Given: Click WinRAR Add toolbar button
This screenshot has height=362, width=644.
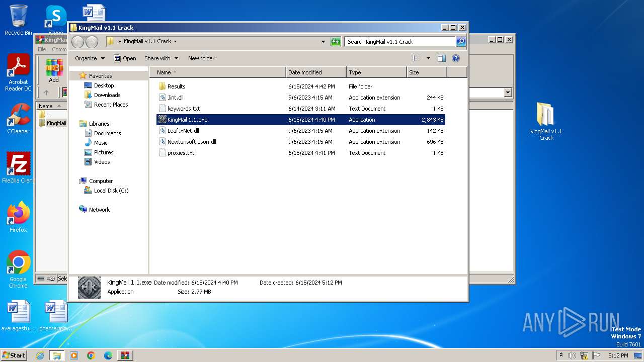Looking at the screenshot, I should (x=54, y=70).
